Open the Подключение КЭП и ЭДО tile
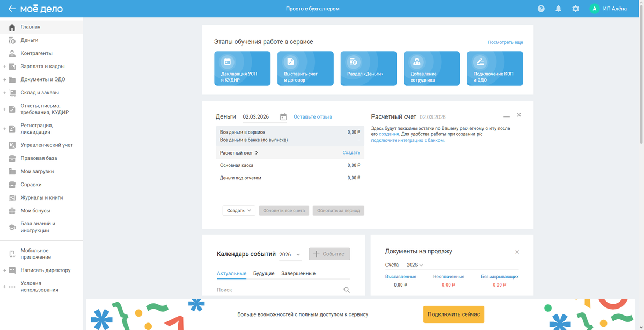644x330 pixels. pyautogui.click(x=495, y=68)
